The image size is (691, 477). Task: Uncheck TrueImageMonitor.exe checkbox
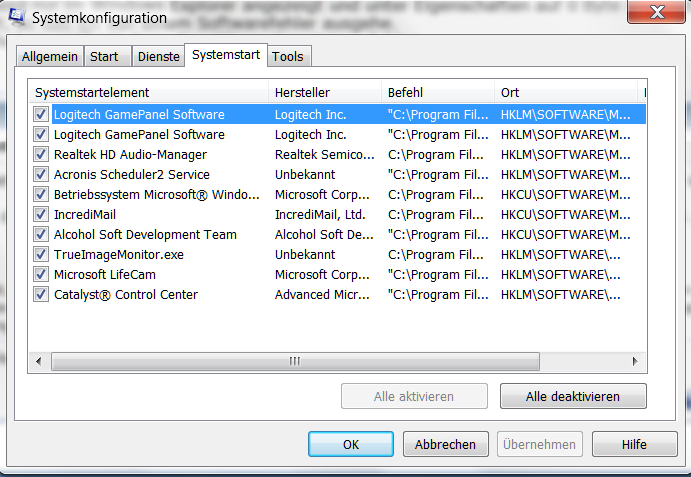pos(41,254)
